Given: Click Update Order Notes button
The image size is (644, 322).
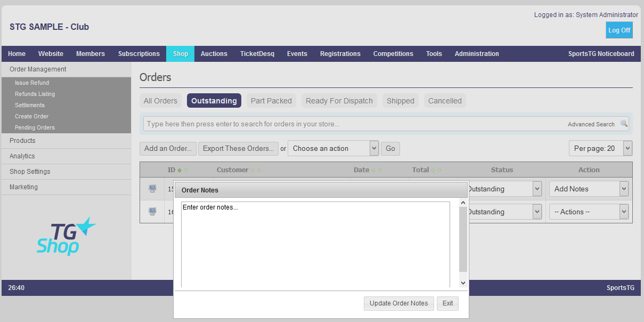Looking at the screenshot, I should click(x=399, y=303).
